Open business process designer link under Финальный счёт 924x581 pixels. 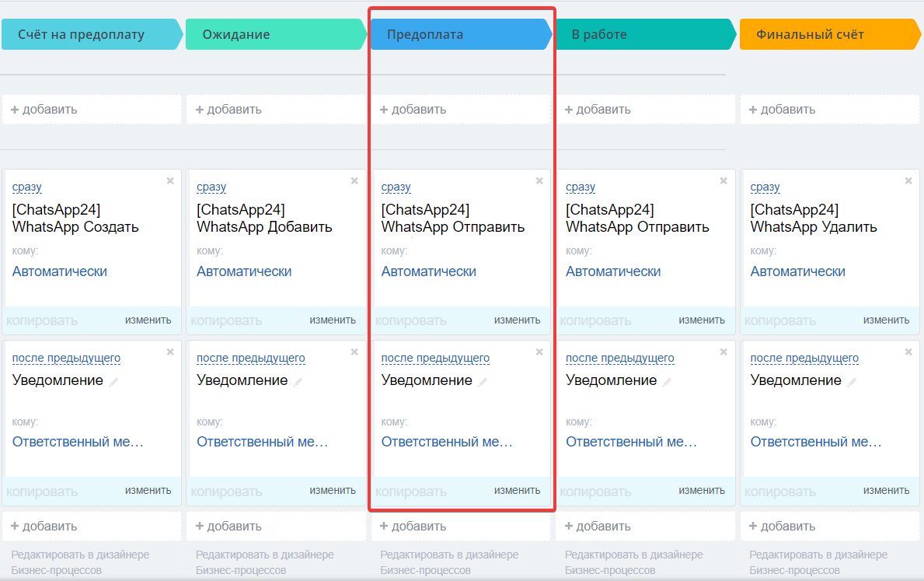(x=818, y=562)
